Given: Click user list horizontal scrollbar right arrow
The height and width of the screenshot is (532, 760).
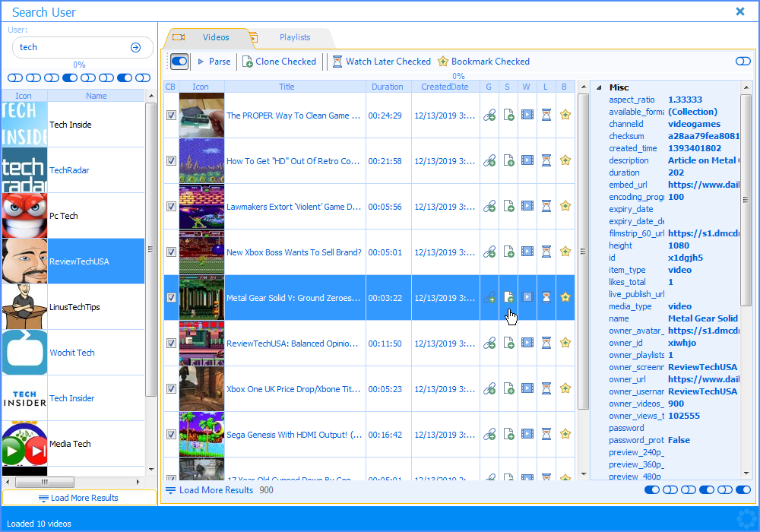Looking at the screenshot, I should (138, 482).
